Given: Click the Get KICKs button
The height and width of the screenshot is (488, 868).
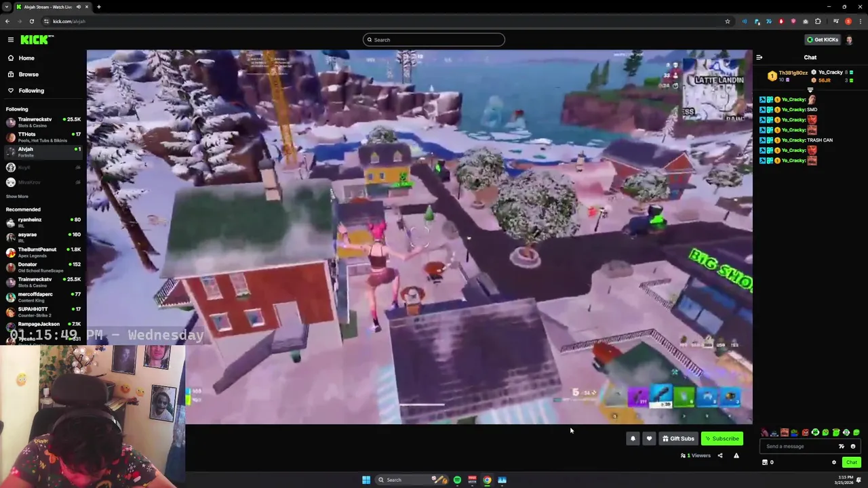Looking at the screenshot, I should click(x=823, y=40).
